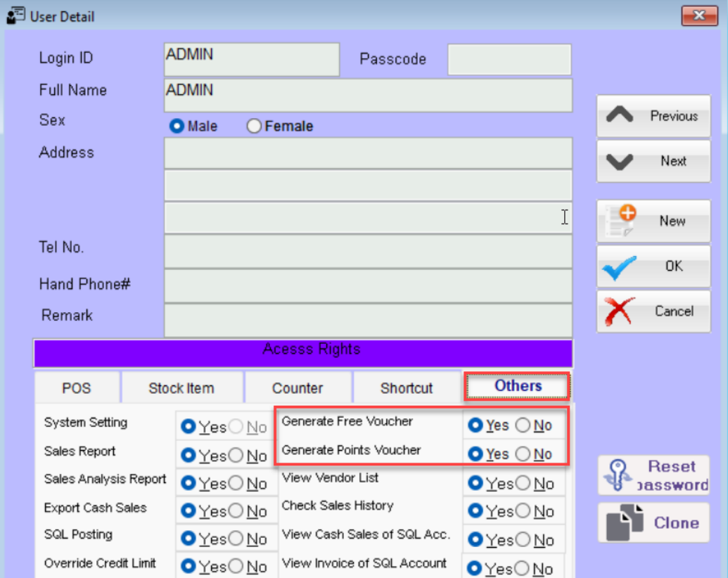Screen dimensions: 728x578
Task: Click the Passcode input field
Action: point(509,60)
